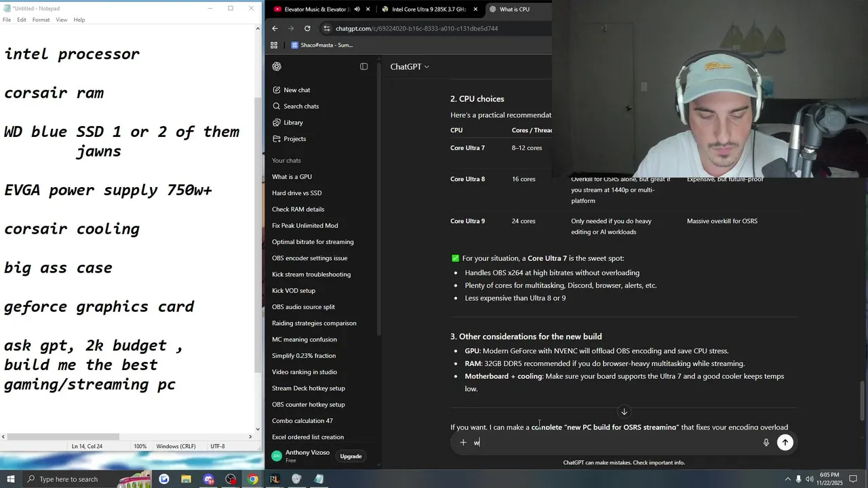Screen dimensions: 868x488
Task: Click the Chrome address bar URL
Action: [x=416, y=28]
